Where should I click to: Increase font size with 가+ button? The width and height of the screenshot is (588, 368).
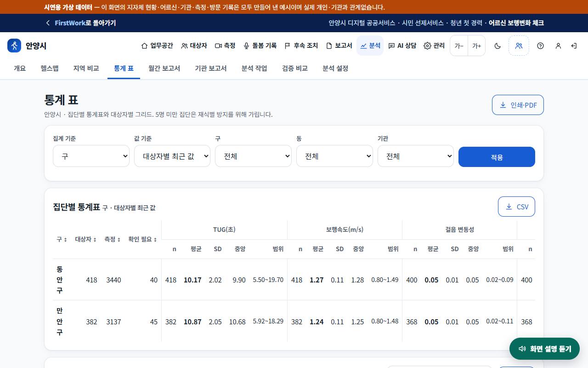[x=476, y=46]
